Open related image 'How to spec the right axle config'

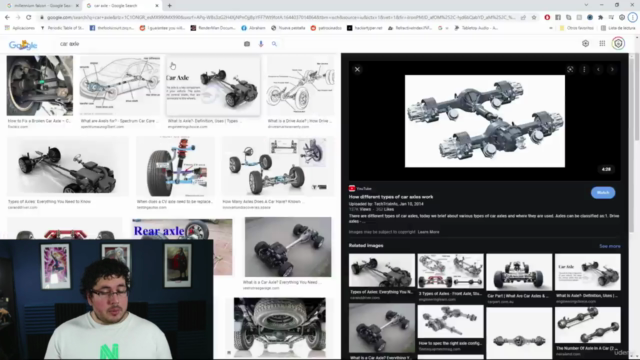(x=450, y=322)
